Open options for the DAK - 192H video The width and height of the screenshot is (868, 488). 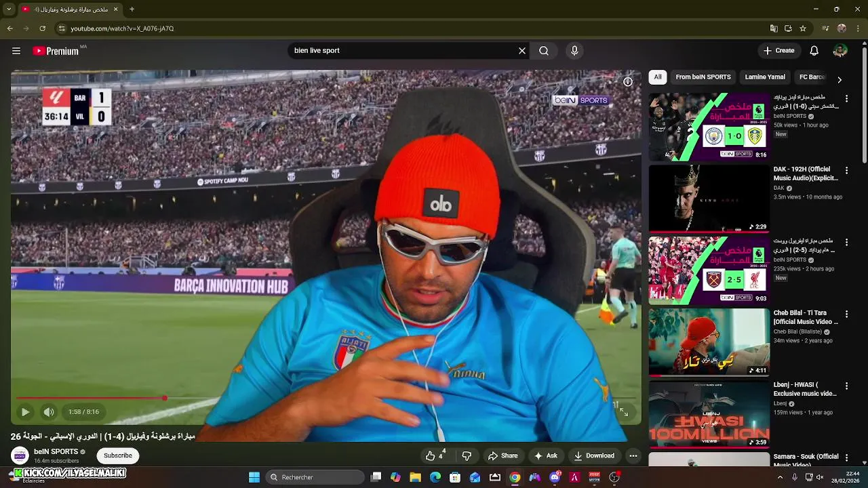coord(846,170)
